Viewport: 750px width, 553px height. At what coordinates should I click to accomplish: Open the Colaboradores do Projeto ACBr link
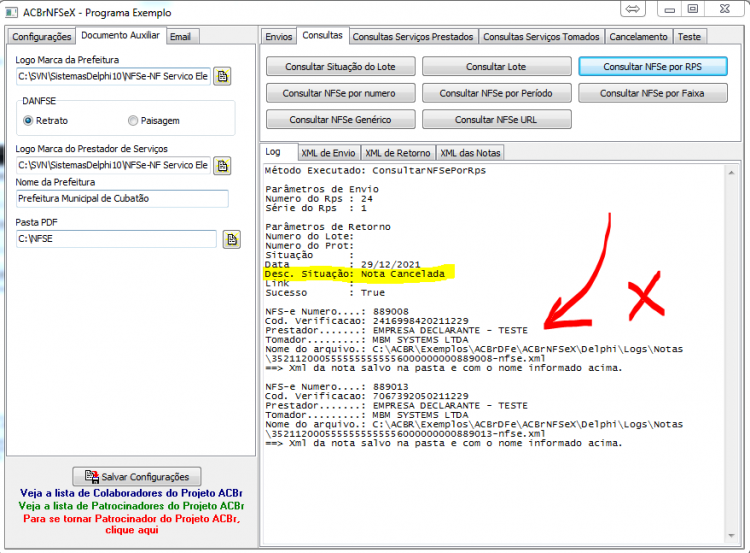(x=131, y=493)
